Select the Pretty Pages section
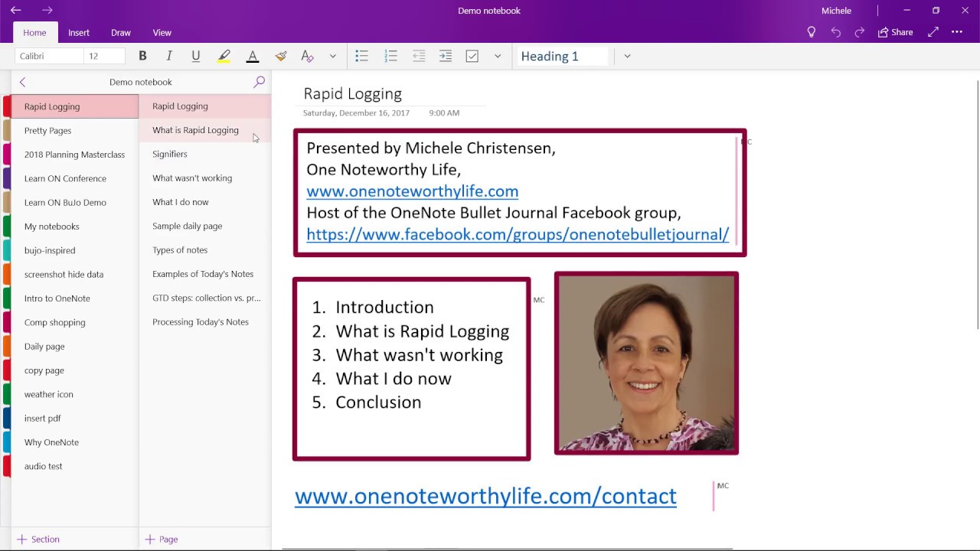This screenshot has width=980, height=551. pyautogui.click(x=75, y=130)
